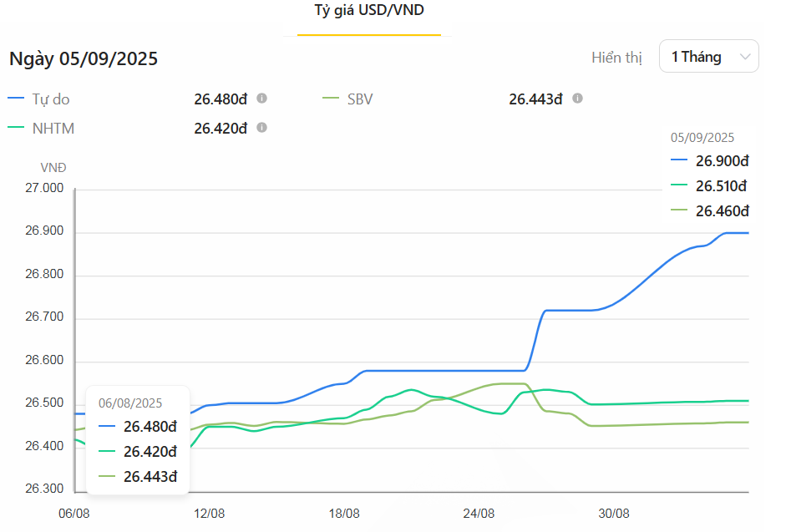The image size is (786, 532).
Task: Toggle the Tự do series legend label
Action: click(51, 99)
